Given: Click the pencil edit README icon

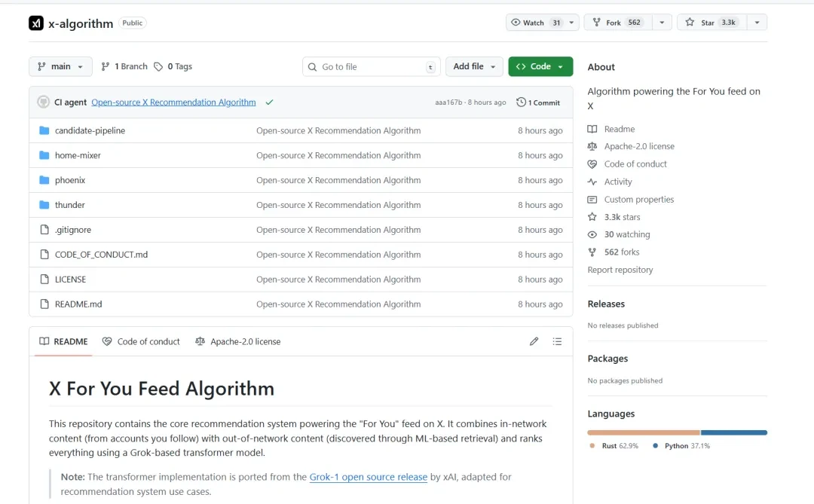Looking at the screenshot, I should click(x=534, y=341).
